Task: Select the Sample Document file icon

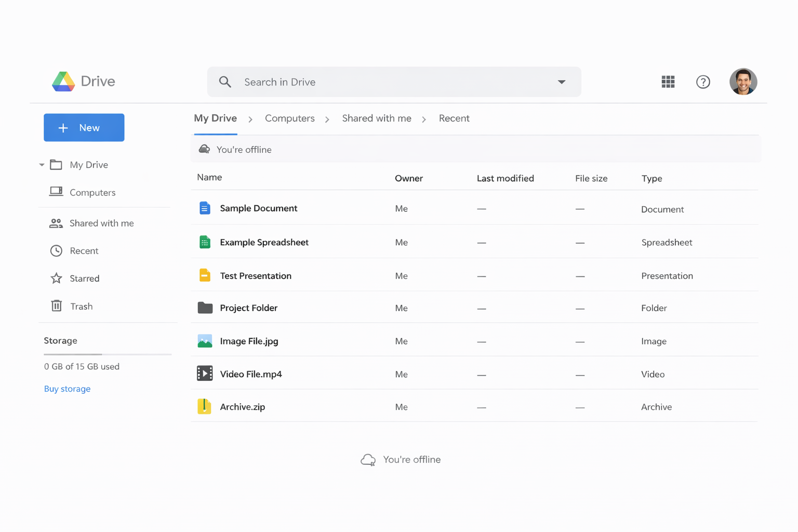Action: coord(205,208)
